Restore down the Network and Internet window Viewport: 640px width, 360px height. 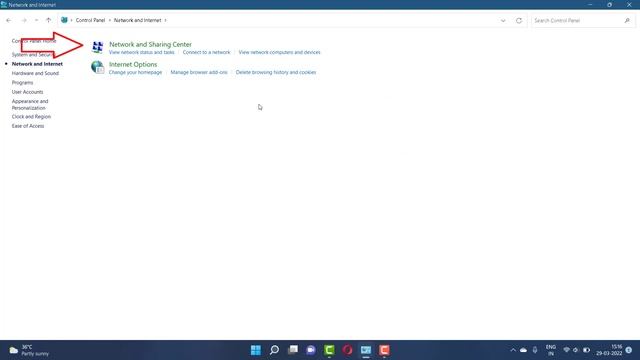pyautogui.click(x=609, y=4)
